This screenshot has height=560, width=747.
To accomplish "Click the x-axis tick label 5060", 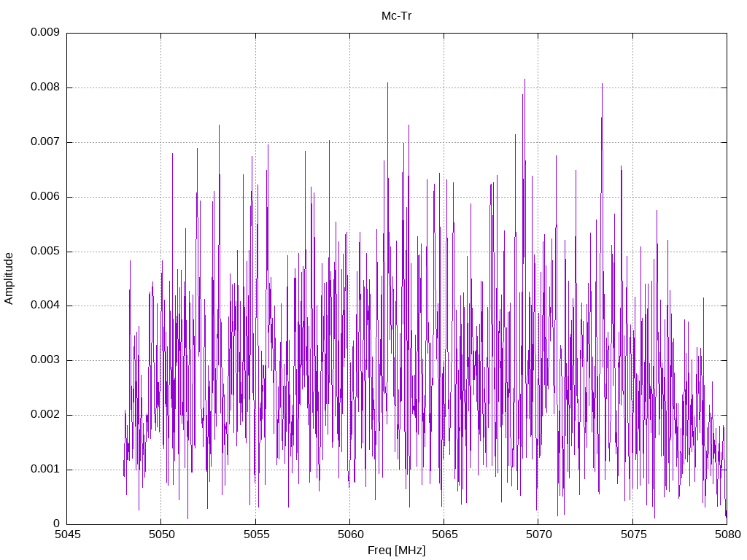I will coord(350,534).
